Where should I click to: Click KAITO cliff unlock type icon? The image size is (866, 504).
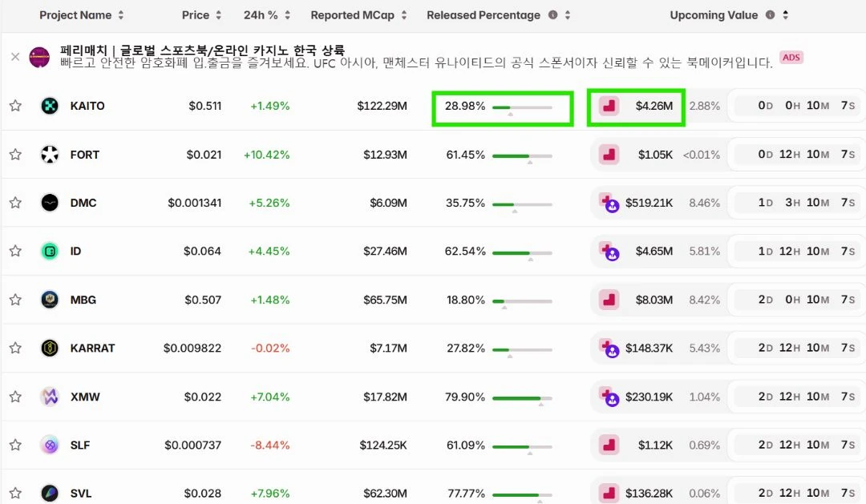(609, 106)
